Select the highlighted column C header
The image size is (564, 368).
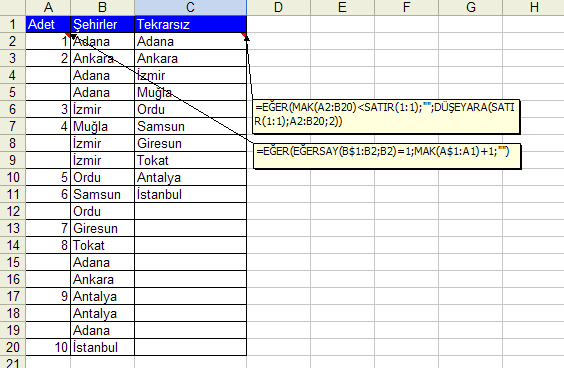[191, 7]
